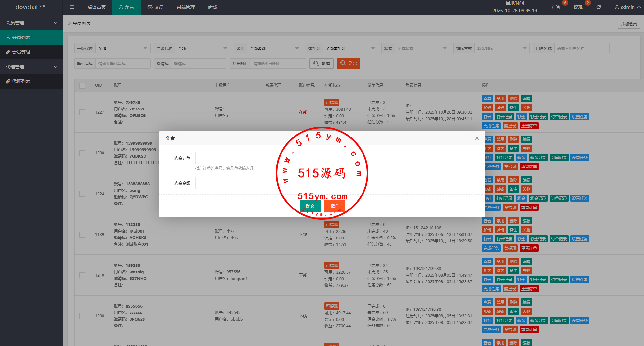Open 会员等级 in sidebar
This screenshot has width=644, height=346.
[31, 52]
